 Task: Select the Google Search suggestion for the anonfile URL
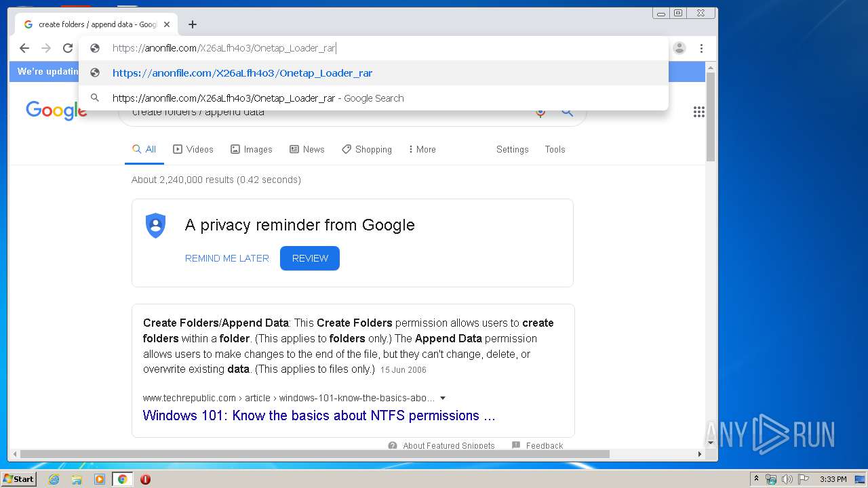point(374,98)
